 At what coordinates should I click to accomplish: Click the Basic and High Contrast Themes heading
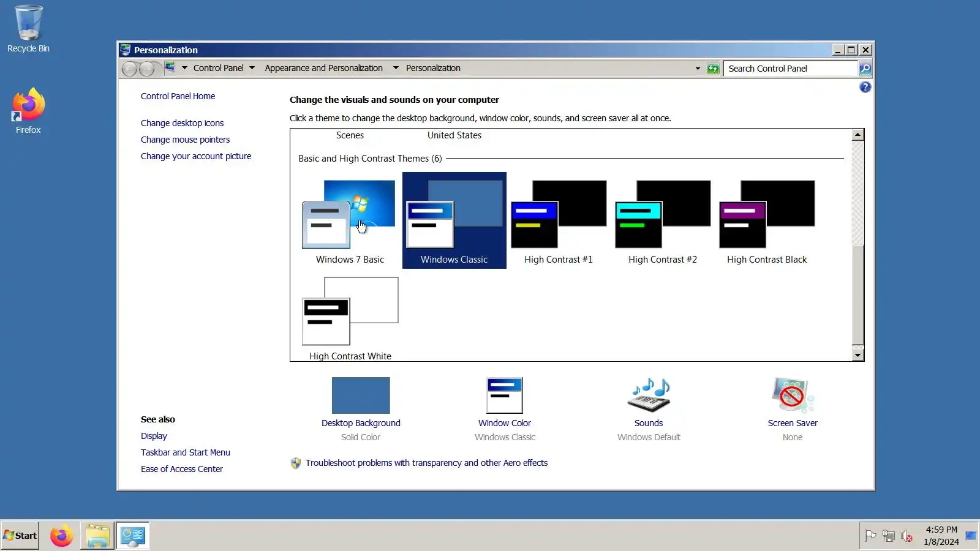point(370,159)
